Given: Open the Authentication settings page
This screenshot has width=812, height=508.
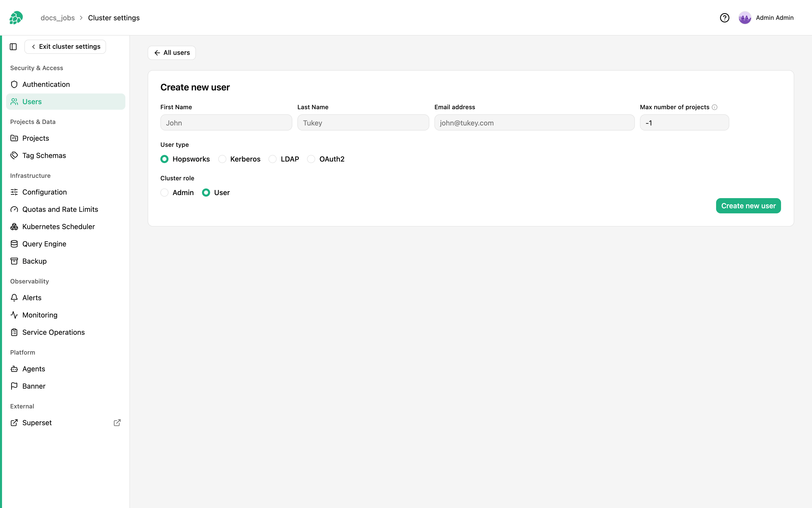Looking at the screenshot, I should click(x=66, y=84).
